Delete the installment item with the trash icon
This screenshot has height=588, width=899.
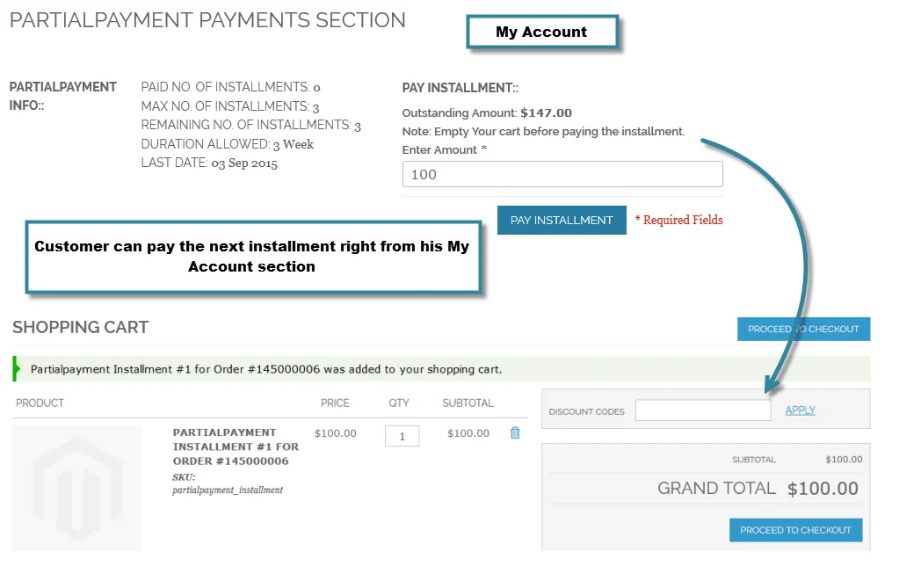coord(515,432)
